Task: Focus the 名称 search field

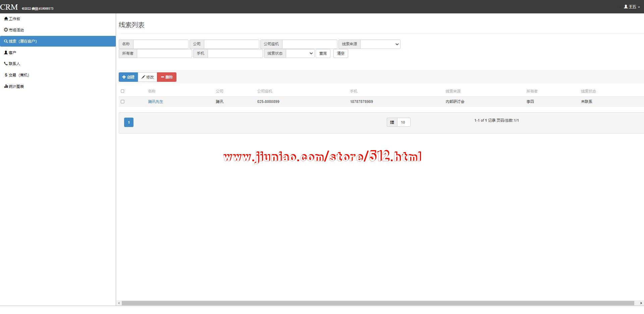Action: coord(161,44)
